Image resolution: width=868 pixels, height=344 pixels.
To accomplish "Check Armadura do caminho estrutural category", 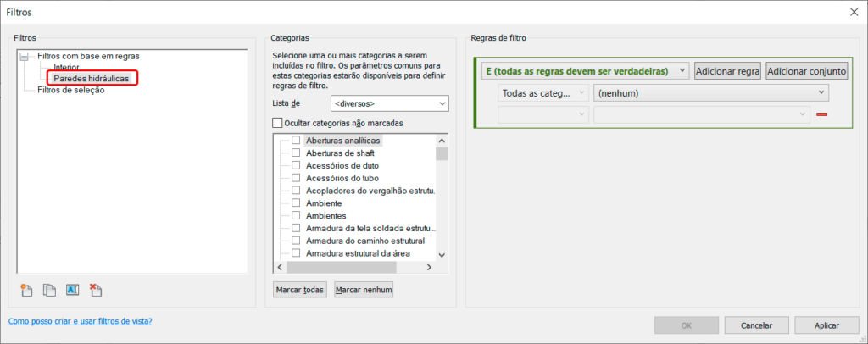I will 296,241.
